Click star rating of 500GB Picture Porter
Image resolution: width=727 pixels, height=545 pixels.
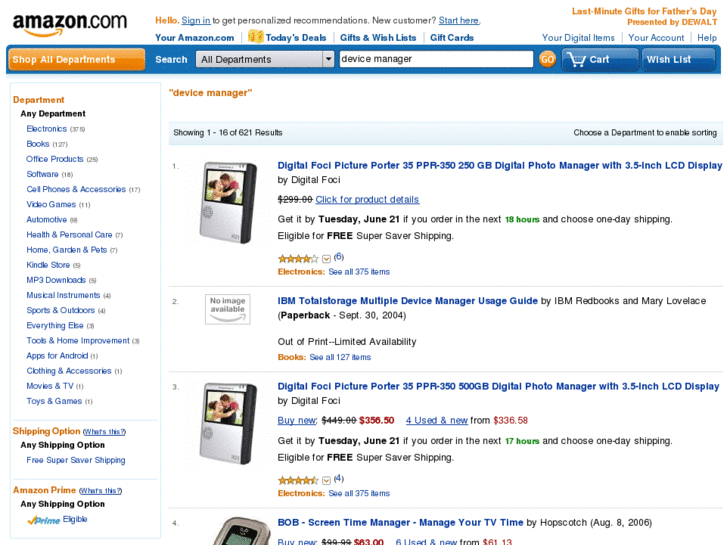pos(297,480)
